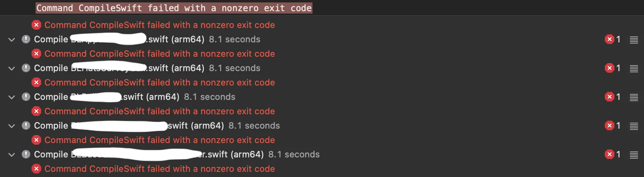Select the fourth Compile row's 8.1 seconds entry
The width and height of the screenshot is (644, 177).
coord(254,125)
